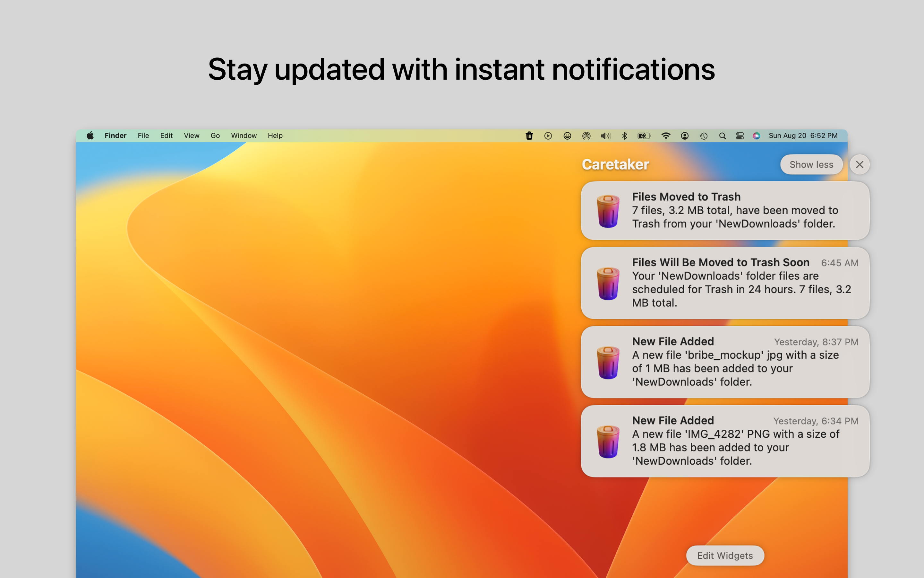Open the battery status menu

[x=644, y=136]
